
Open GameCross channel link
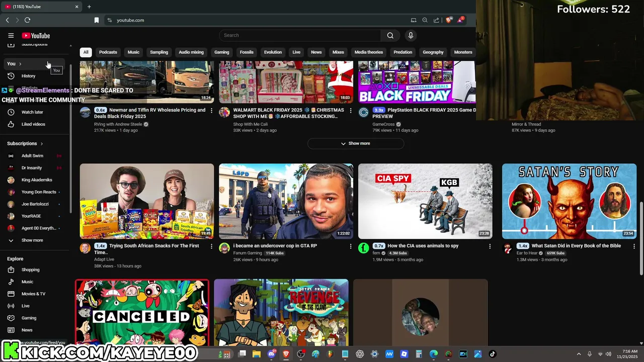[383, 124]
